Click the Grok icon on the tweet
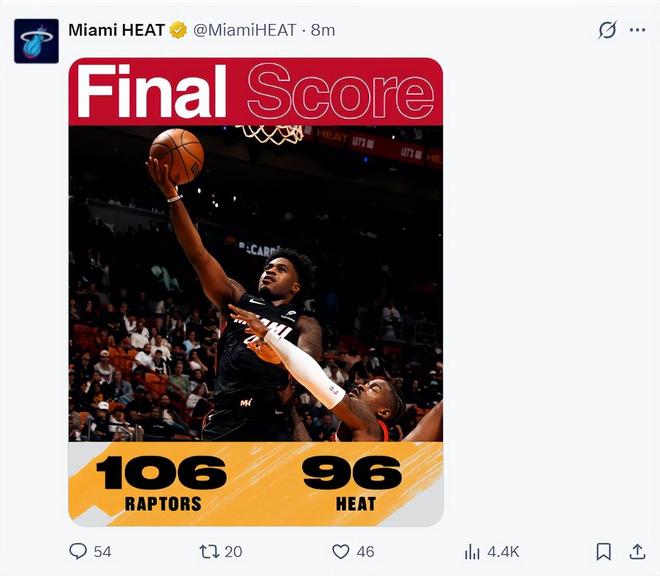Screen dimensions: 660x576 607,30
